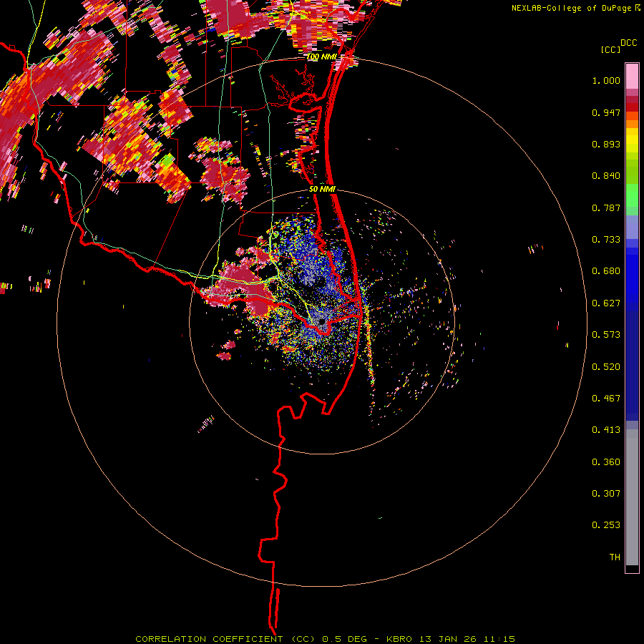Click the 0.360 color scale value
Image resolution: width=644 pixels, height=644 pixels.
(x=606, y=462)
